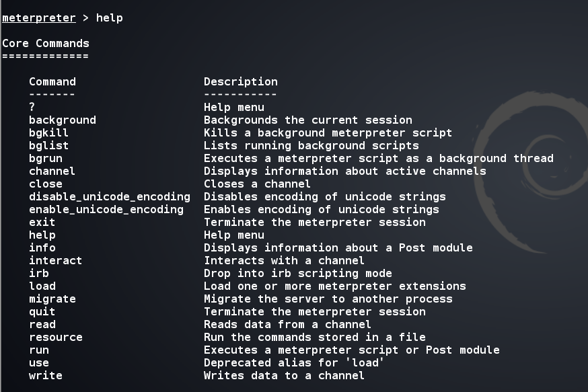Screen dimensions: 588x392
Task: Click the channel command entry
Action: (x=52, y=171)
